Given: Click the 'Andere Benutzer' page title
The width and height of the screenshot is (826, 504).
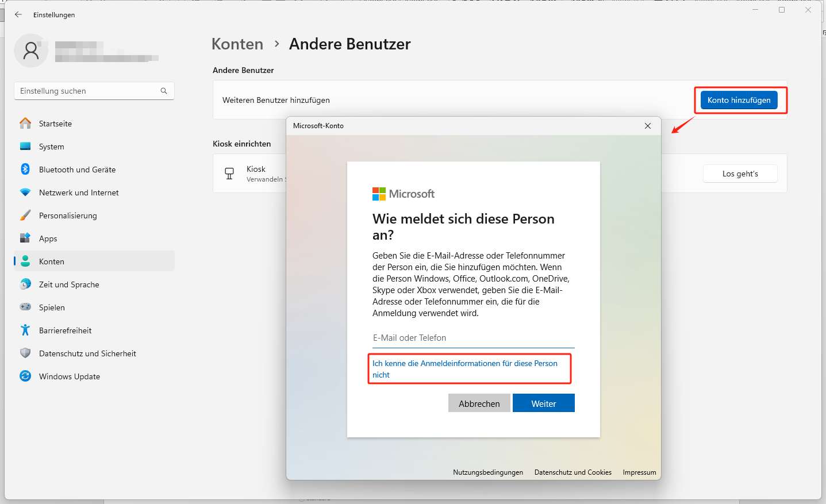Looking at the screenshot, I should click(x=350, y=44).
